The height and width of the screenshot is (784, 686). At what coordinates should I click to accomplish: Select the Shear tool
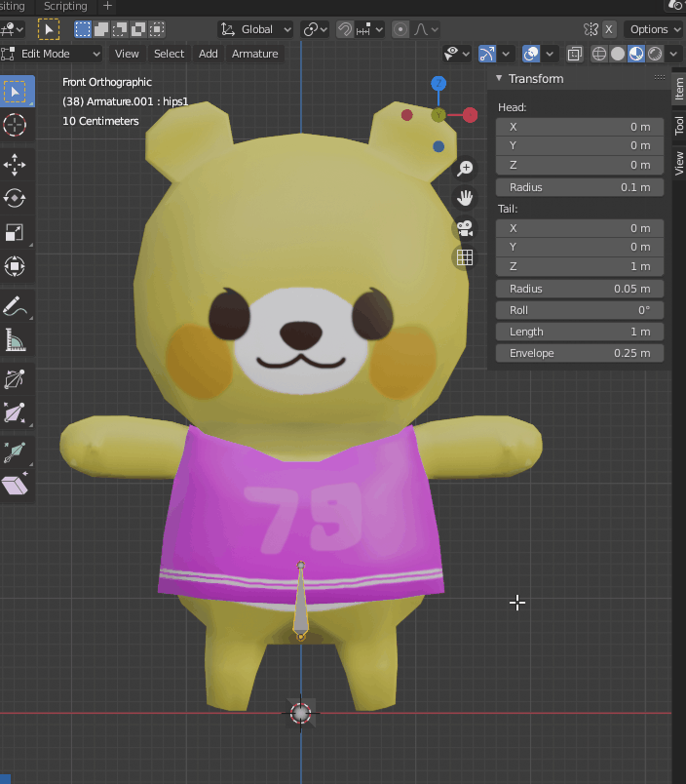pyautogui.click(x=15, y=486)
